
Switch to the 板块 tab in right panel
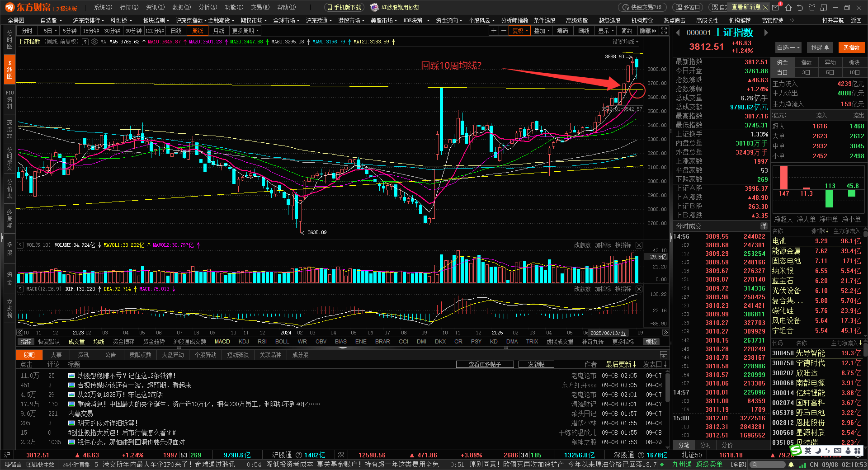(854, 62)
